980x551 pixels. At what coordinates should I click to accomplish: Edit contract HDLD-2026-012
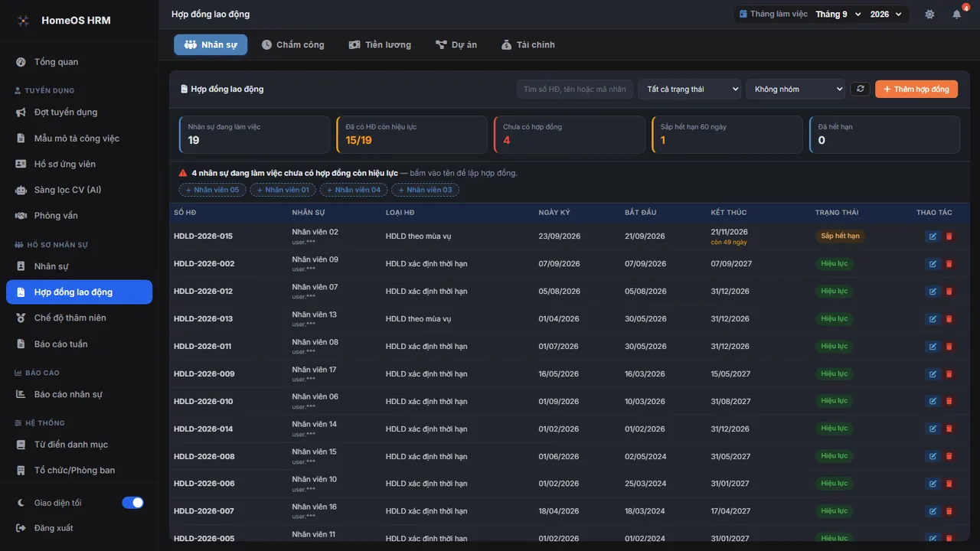[x=933, y=292]
